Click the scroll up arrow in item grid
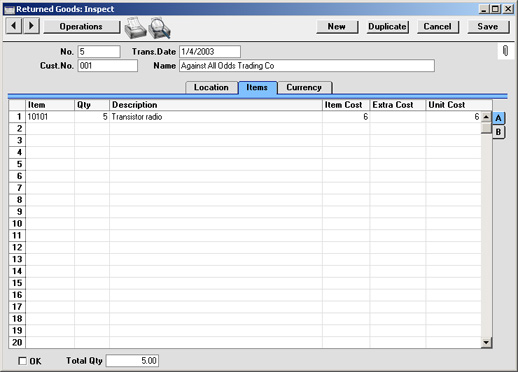Screen dimensions: 518x372 point(486,117)
